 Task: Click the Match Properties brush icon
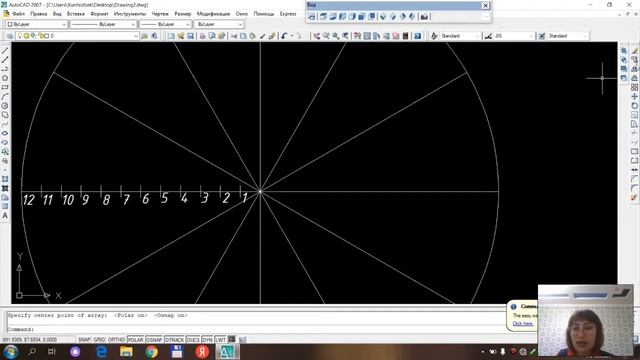coord(262,36)
